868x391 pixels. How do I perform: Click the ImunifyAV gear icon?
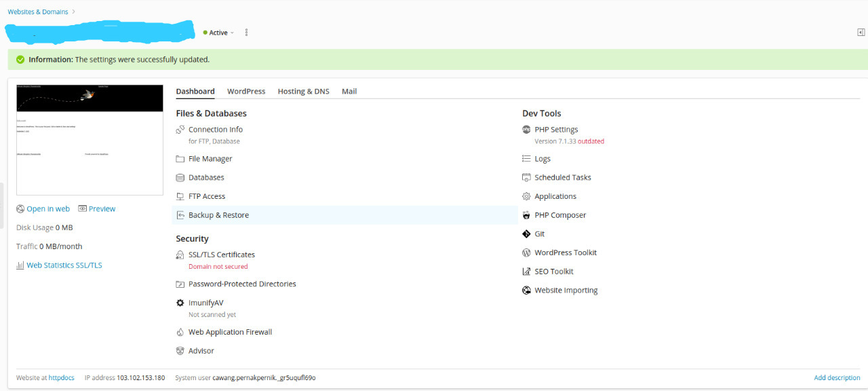pos(180,303)
